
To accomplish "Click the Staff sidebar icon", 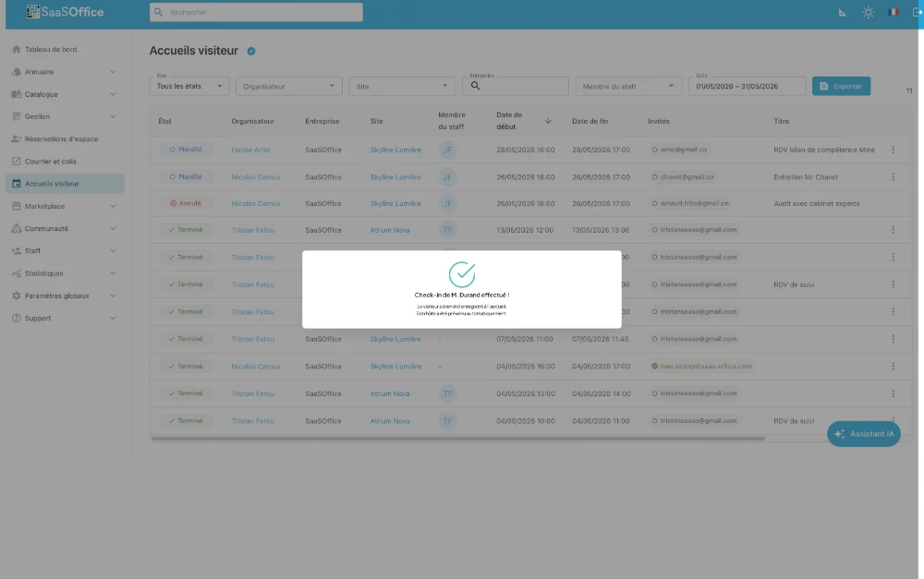I will 17,251.
